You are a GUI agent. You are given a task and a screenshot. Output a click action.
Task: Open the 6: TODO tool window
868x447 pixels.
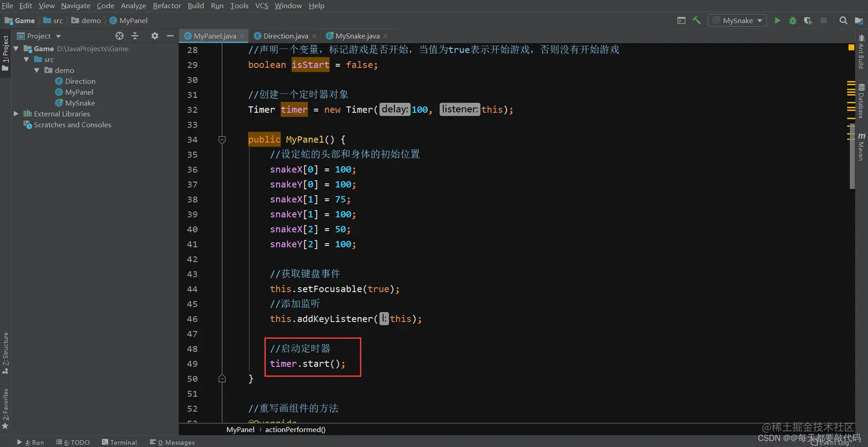[73, 442]
